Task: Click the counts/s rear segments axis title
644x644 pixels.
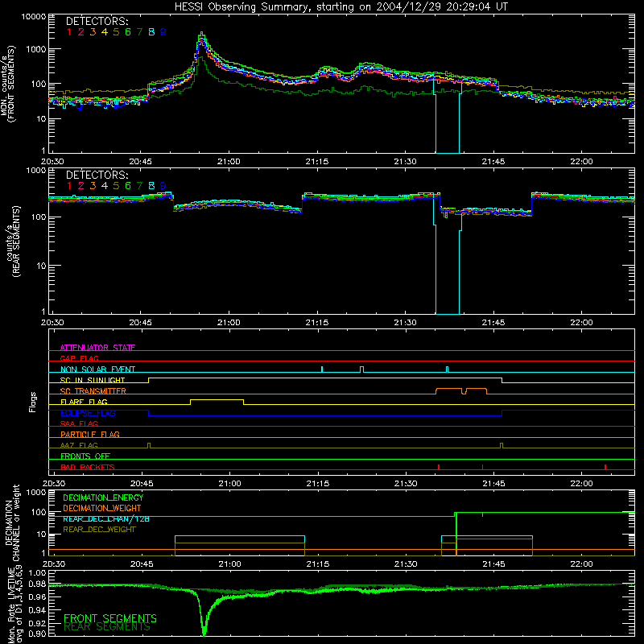Action: click(x=12, y=242)
